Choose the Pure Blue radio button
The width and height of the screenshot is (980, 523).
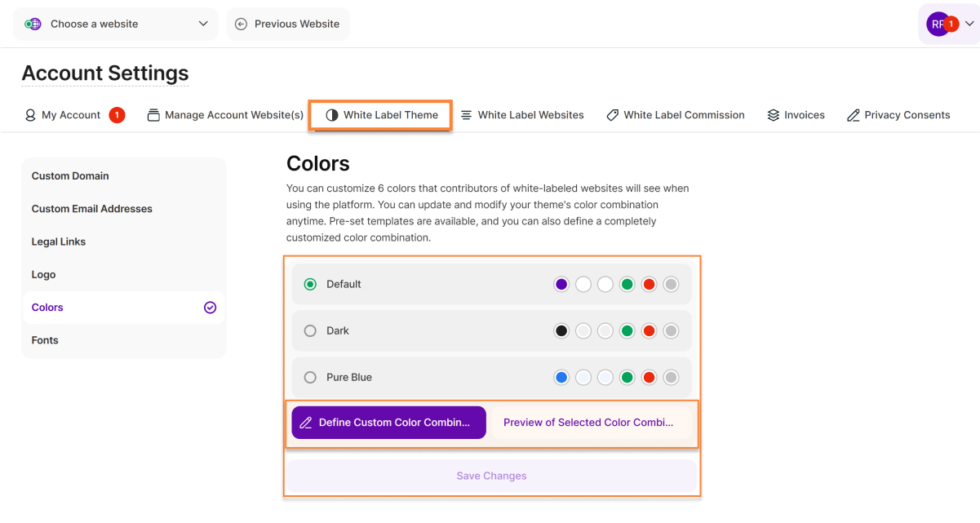pyautogui.click(x=310, y=378)
